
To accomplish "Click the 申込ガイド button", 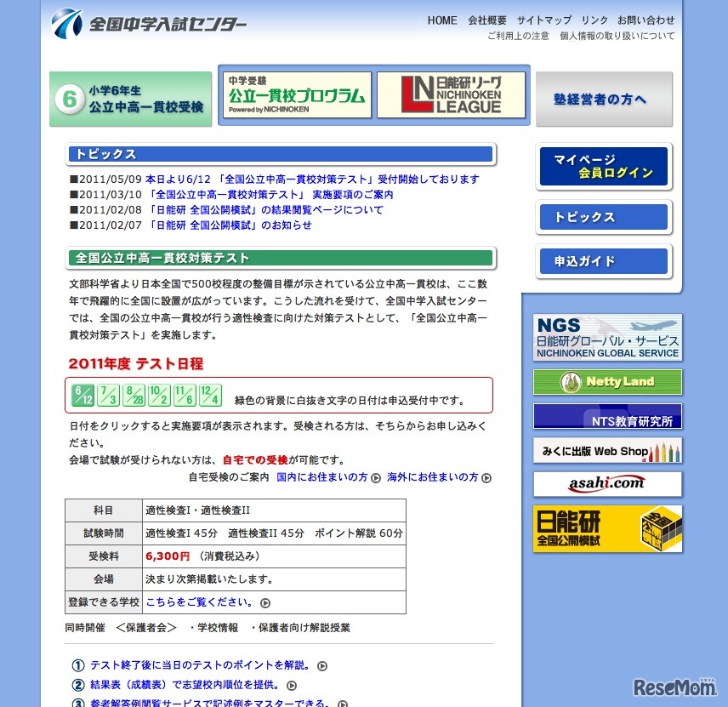I will pos(603,262).
